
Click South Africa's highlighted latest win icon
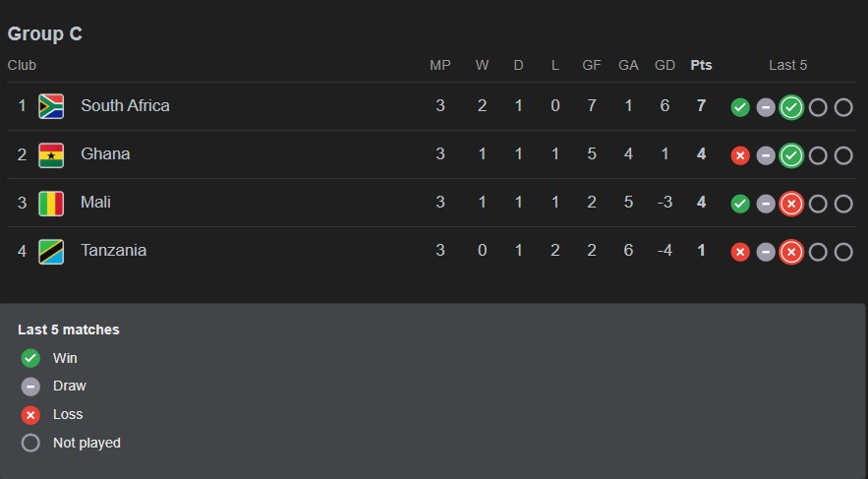click(791, 107)
